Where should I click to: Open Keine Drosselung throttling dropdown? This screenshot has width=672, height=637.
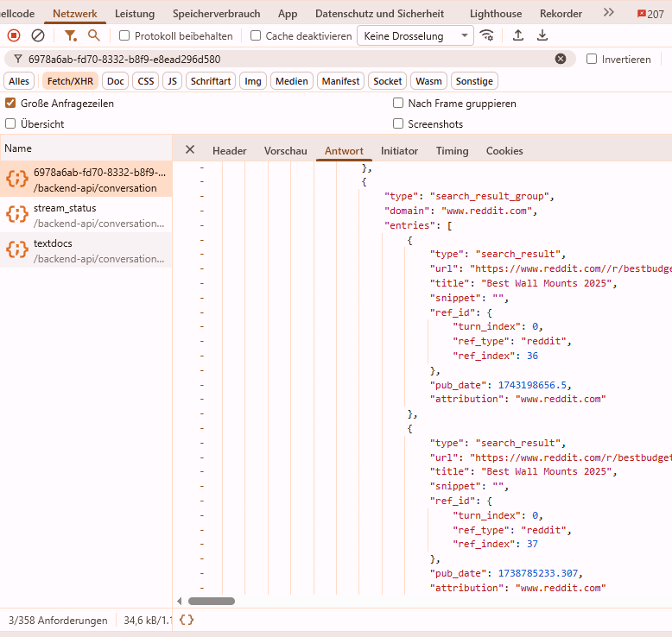pyautogui.click(x=415, y=36)
